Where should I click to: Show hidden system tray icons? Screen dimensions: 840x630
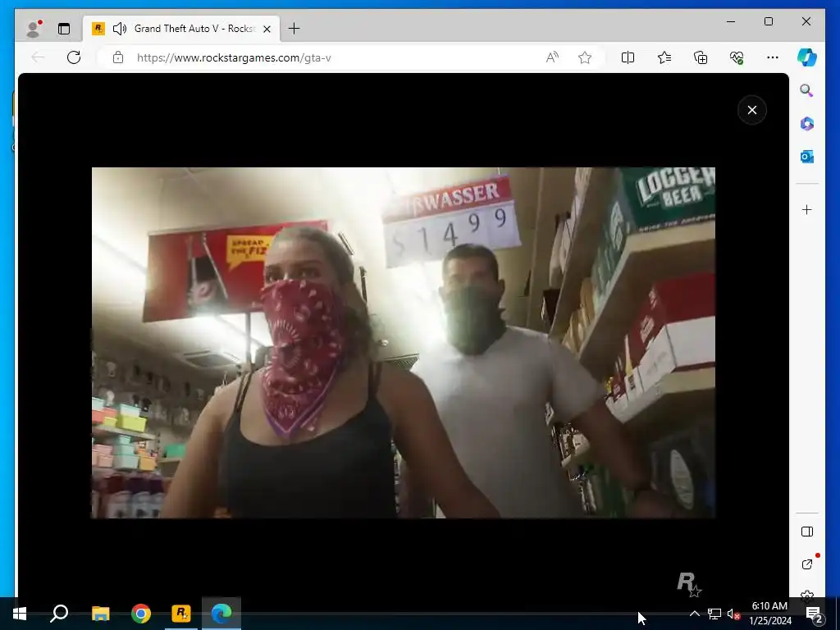[x=694, y=614]
